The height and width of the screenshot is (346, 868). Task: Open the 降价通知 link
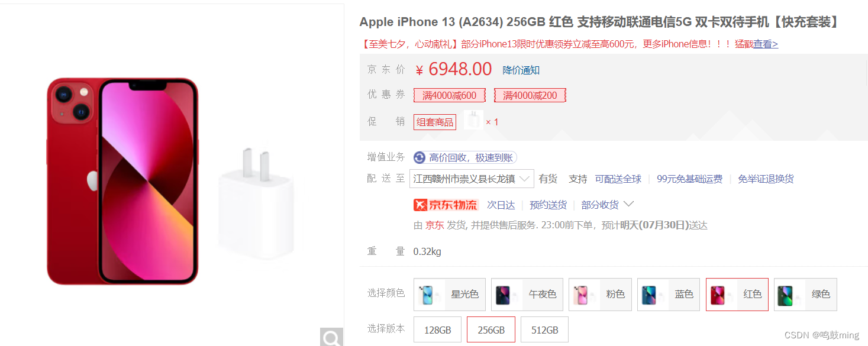521,70
